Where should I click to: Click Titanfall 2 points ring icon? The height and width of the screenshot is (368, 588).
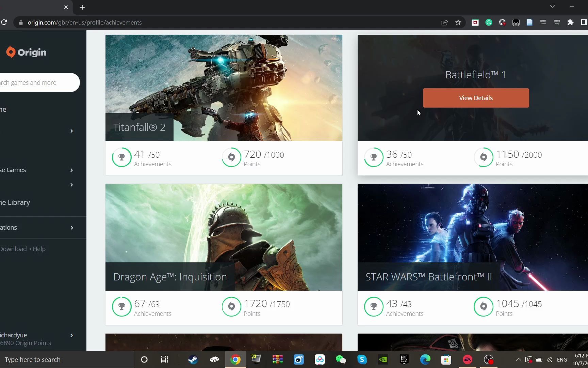click(x=231, y=157)
